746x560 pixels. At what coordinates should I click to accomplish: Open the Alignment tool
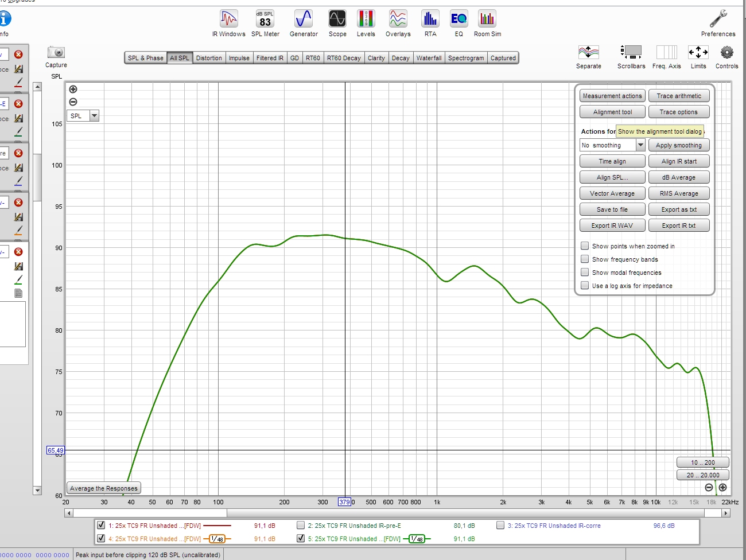[612, 112]
